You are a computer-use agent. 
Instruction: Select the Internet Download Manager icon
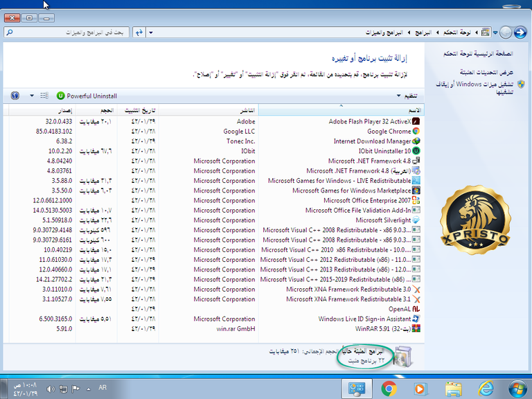coord(416,141)
